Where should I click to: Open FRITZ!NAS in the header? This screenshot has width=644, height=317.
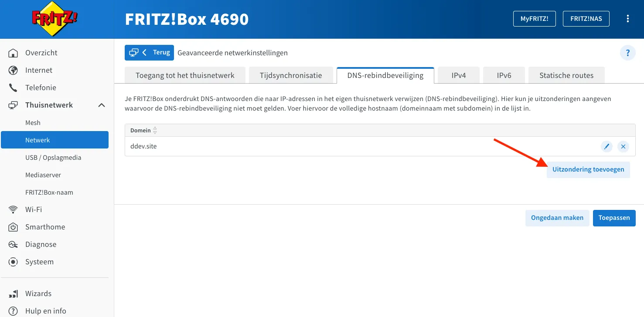click(x=586, y=19)
